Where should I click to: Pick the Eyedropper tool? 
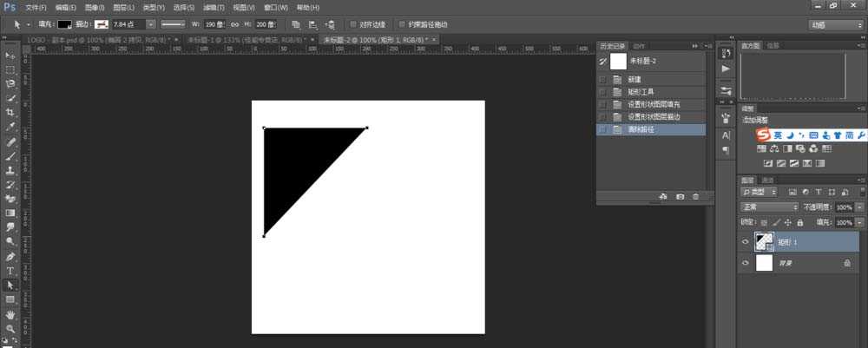click(x=10, y=127)
